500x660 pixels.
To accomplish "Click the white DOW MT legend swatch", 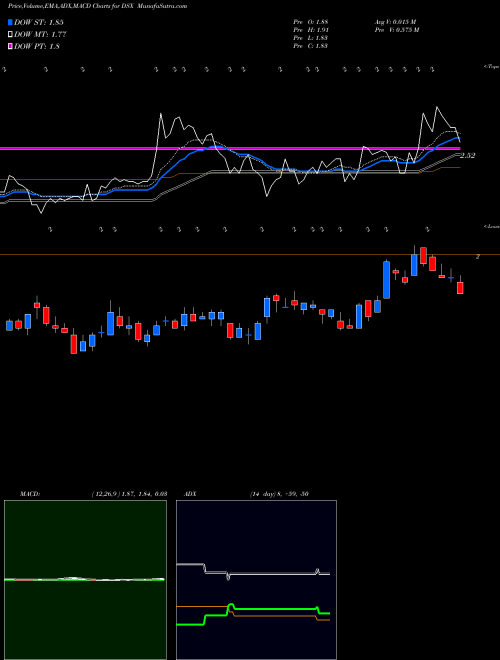I will [x=10, y=35].
